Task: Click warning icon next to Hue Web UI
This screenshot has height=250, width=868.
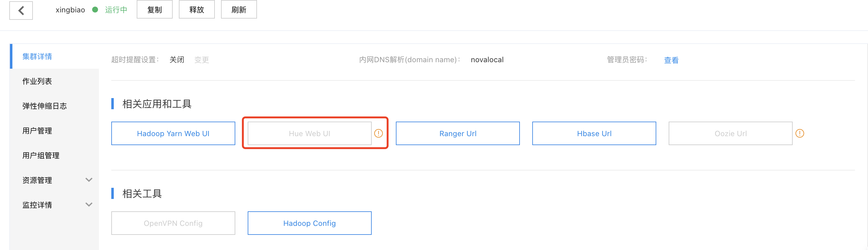Action: (379, 134)
